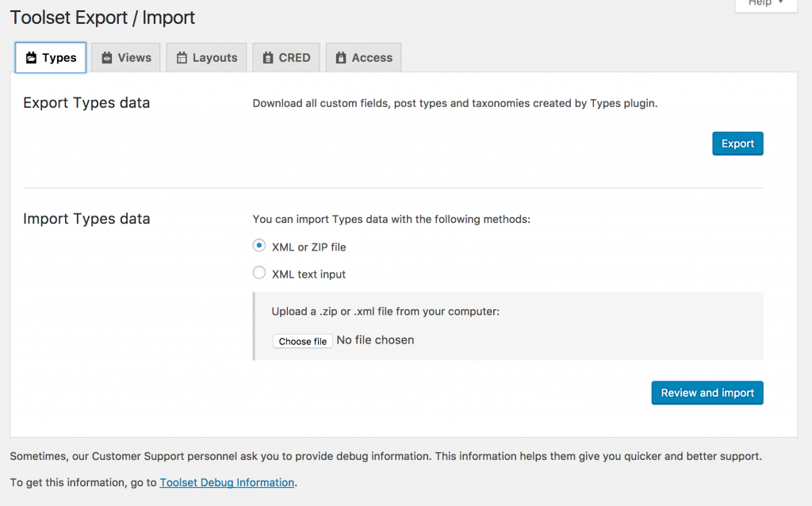Open the CRED tab label
Screen dimensions: 812x506
295,57
